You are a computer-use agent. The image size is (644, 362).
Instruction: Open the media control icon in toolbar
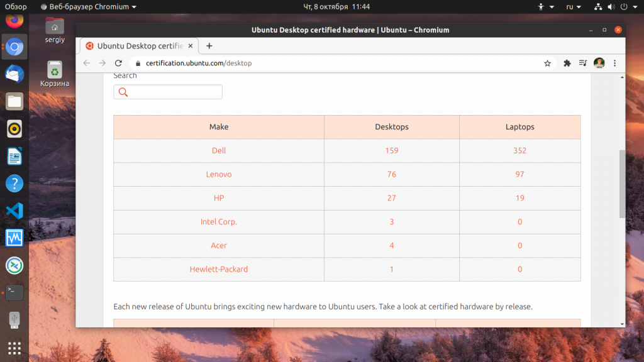coord(583,63)
